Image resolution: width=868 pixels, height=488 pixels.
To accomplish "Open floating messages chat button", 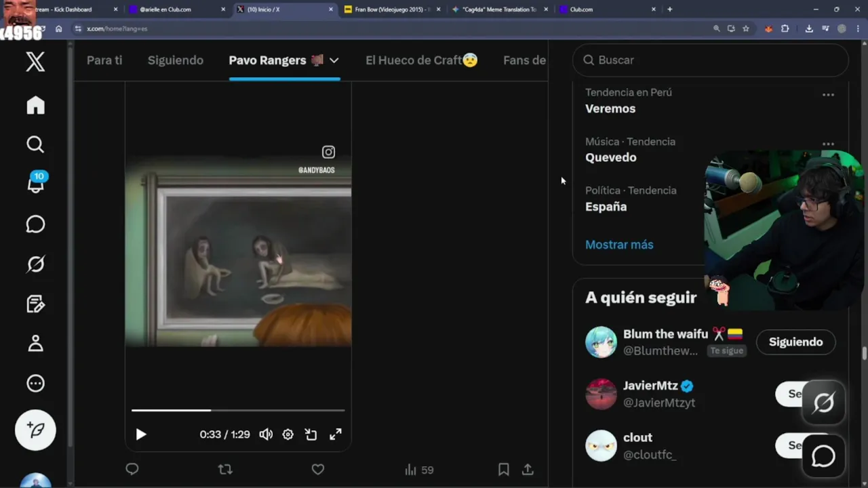I will (823, 456).
